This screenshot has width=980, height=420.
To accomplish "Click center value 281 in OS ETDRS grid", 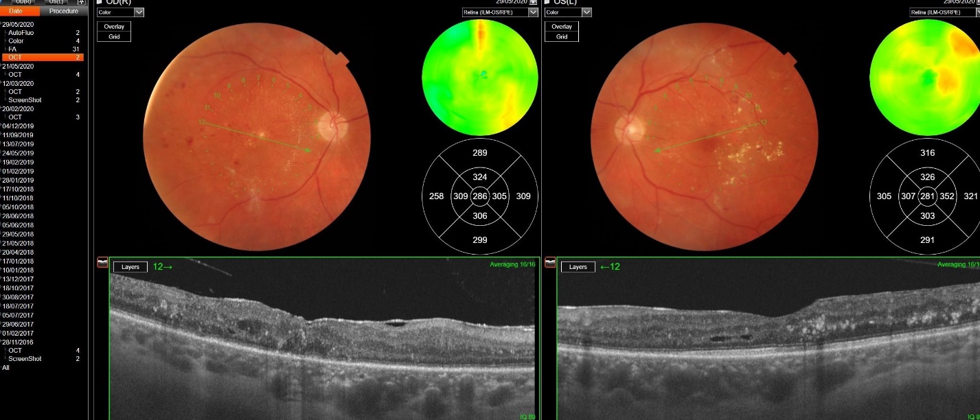I will [927, 196].
